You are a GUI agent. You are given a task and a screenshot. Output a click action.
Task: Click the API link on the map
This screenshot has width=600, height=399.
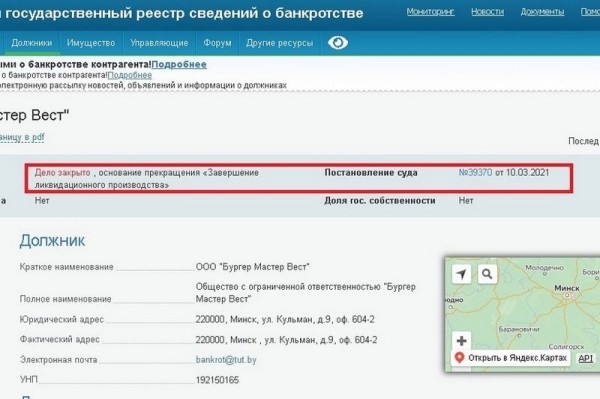(585, 358)
